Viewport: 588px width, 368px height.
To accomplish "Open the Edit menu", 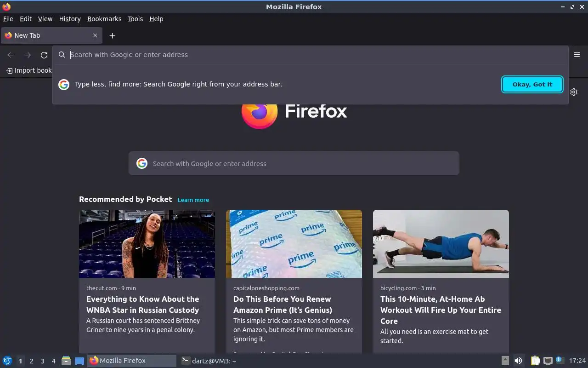I will pos(26,19).
